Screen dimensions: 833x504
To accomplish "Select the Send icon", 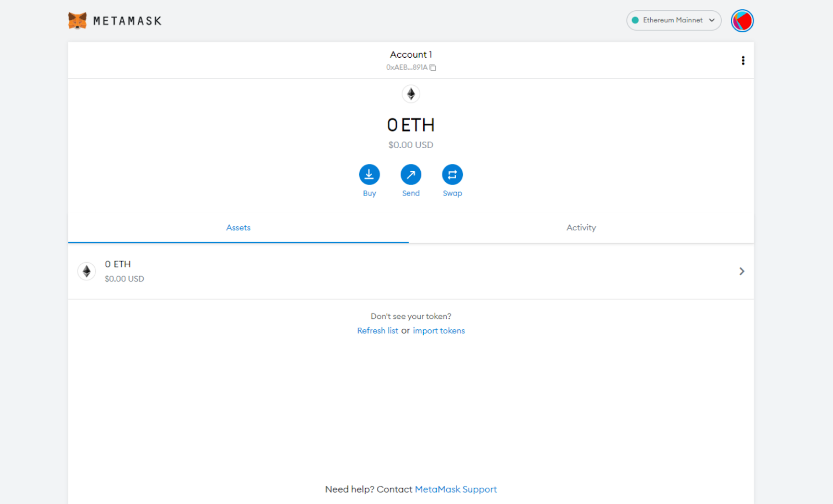I will click(x=411, y=175).
